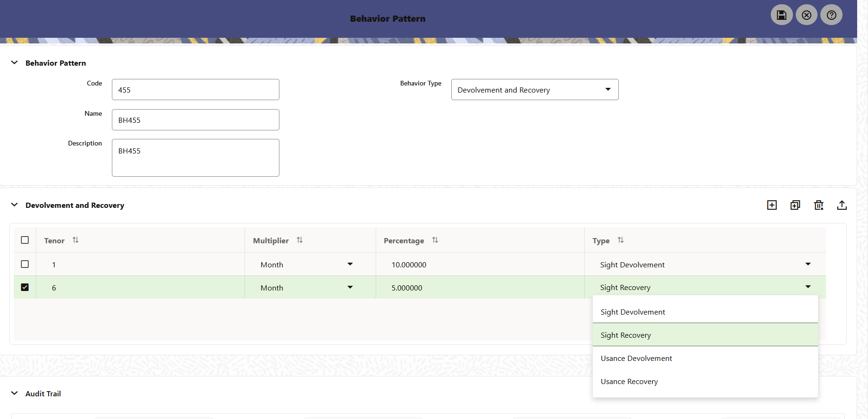
Task: Open the Help question mark icon
Action: (832, 15)
